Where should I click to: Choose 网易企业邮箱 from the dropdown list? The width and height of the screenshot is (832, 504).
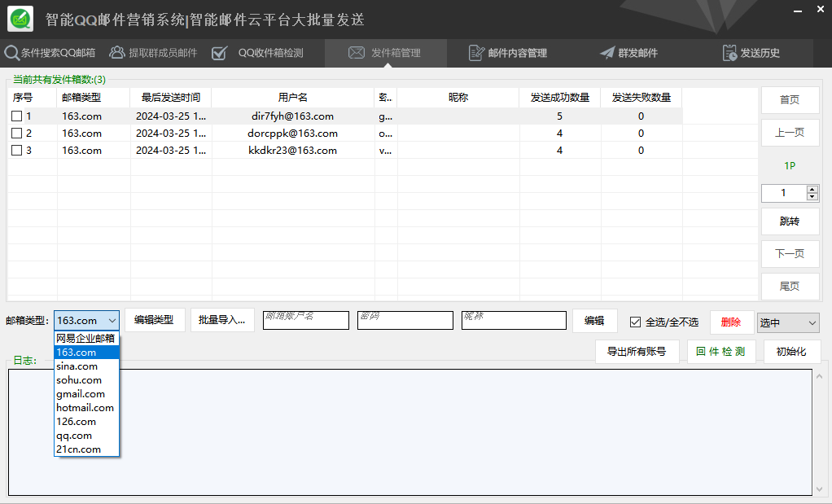(86, 338)
